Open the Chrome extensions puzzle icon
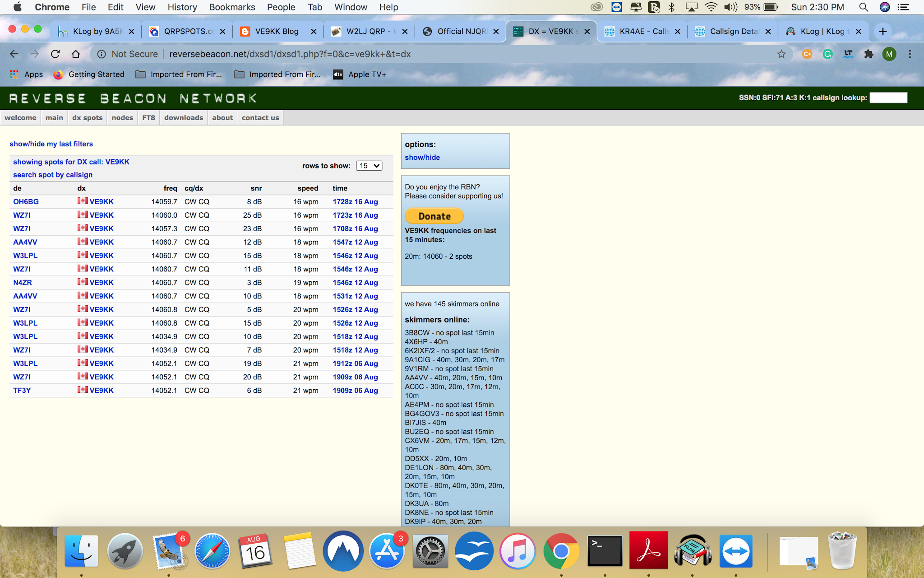924x578 pixels. pyautogui.click(x=869, y=54)
